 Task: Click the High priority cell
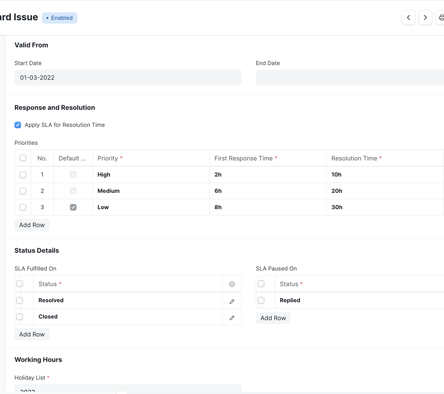[x=151, y=174]
